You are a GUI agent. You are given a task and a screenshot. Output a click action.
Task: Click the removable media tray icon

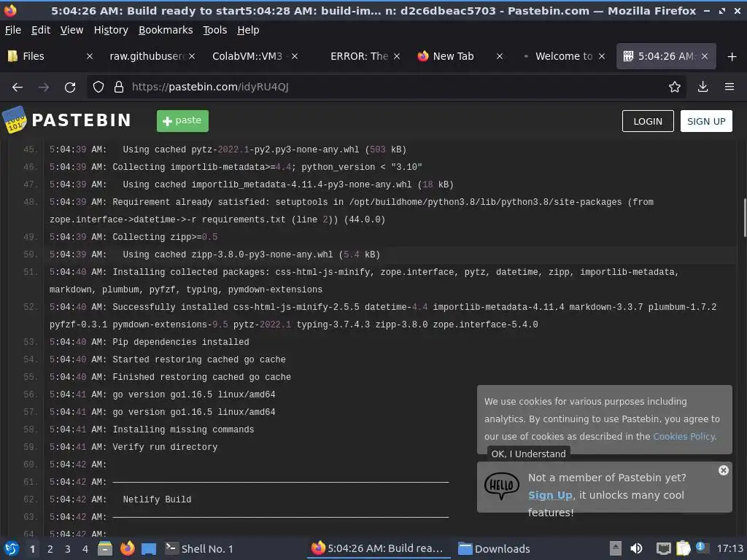(x=616, y=548)
